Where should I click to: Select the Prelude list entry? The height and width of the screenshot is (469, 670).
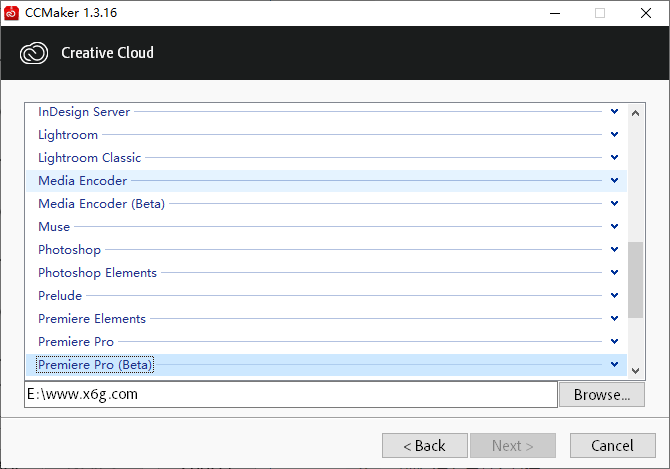60,296
